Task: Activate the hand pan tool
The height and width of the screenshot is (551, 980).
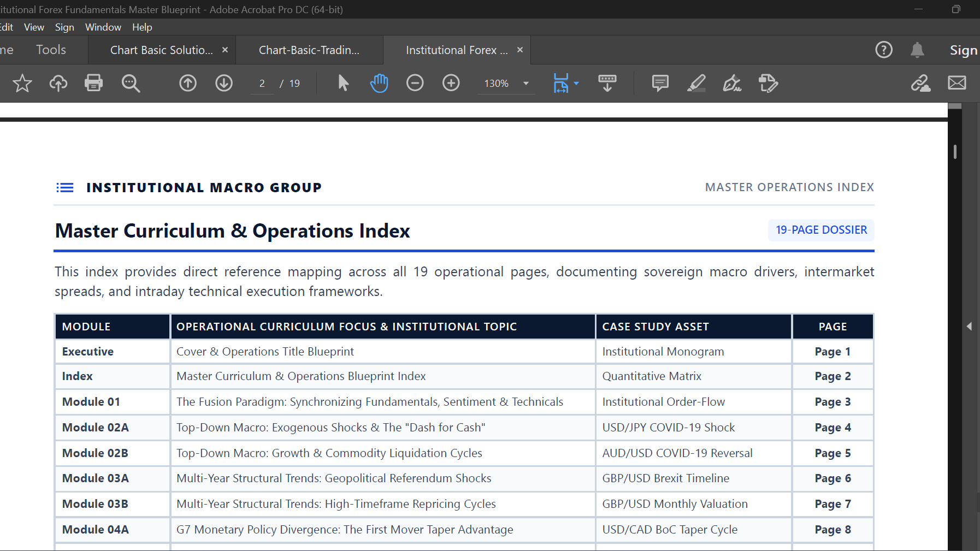Action: tap(379, 83)
